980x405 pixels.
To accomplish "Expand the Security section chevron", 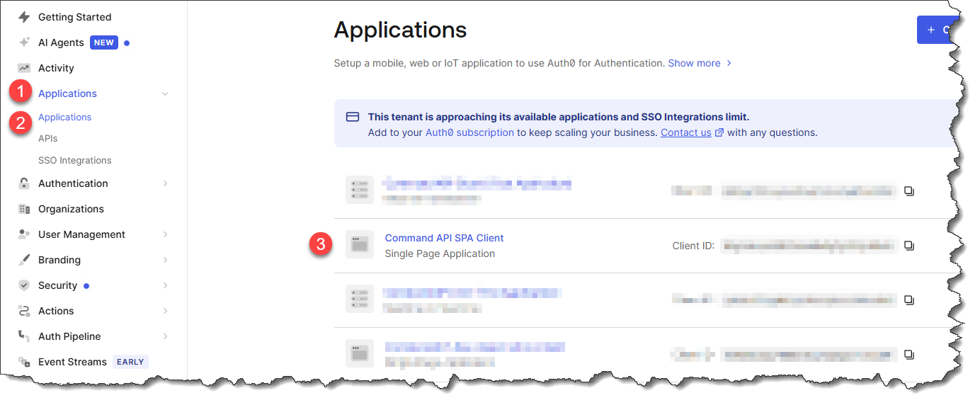I will point(165,285).
